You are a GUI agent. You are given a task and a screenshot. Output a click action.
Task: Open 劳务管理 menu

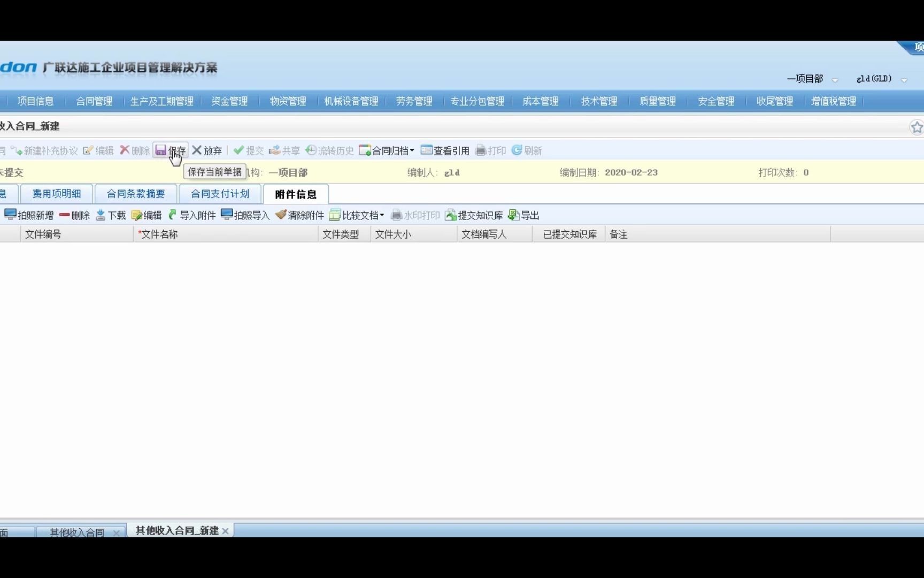coord(414,101)
